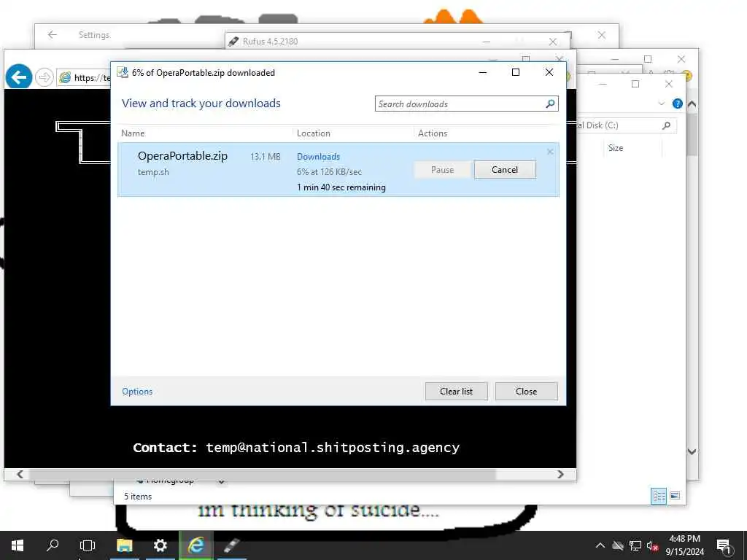Open the Action Center notifications icon
The image size is (747, 560).
coord(724,545)
